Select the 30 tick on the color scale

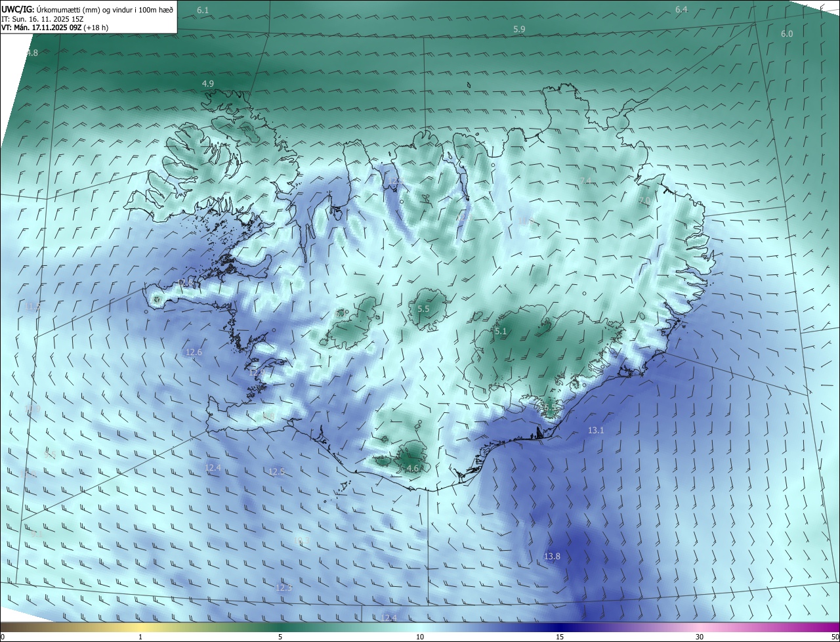coord(700,637)
